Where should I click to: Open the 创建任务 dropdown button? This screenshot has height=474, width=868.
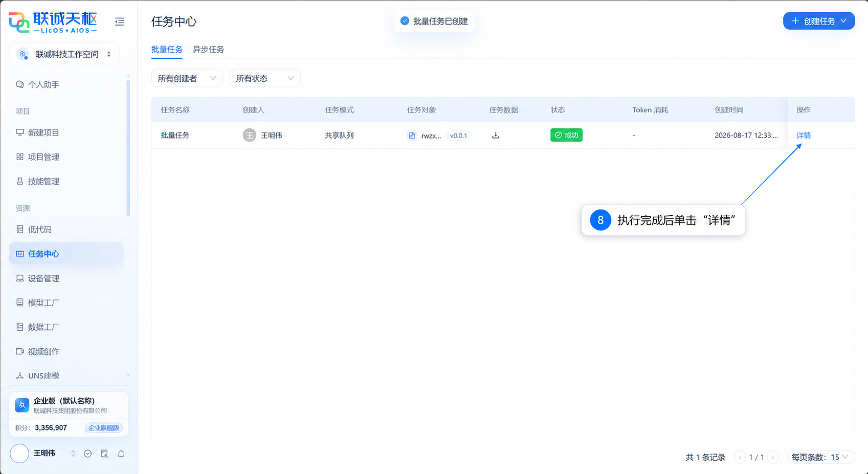(819, 21)
